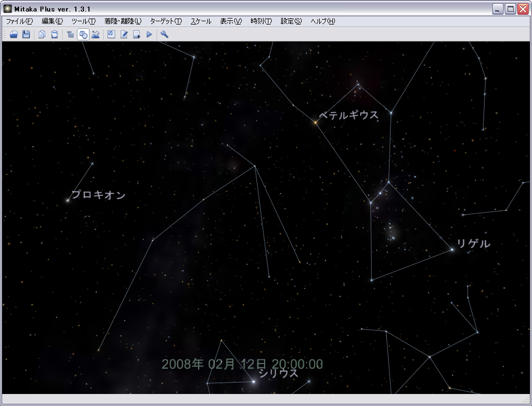
Task: Open the ターゲット(T) menu
Action: click(166, 21)
